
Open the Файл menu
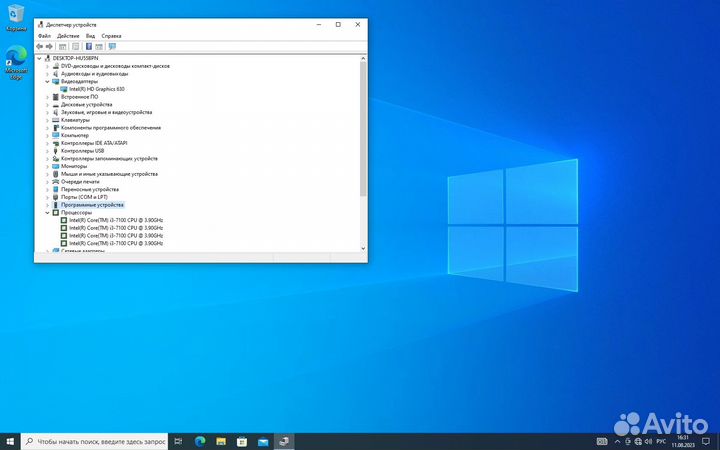point(44,35)
